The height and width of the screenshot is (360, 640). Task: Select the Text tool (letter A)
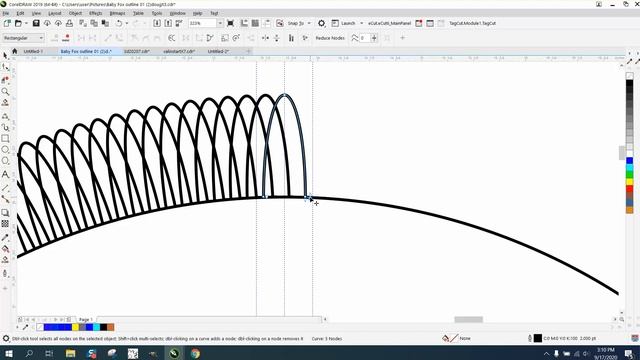point(5,174)
